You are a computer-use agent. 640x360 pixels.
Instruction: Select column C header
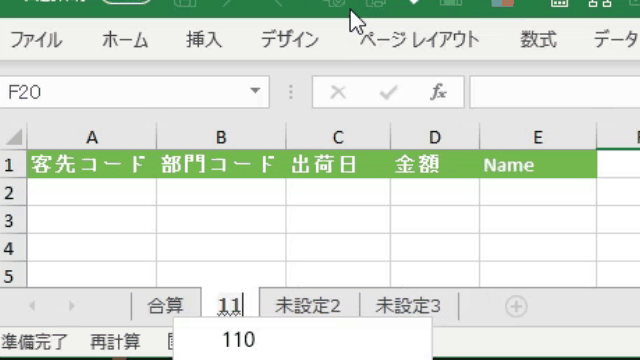(x=338, y=137)
